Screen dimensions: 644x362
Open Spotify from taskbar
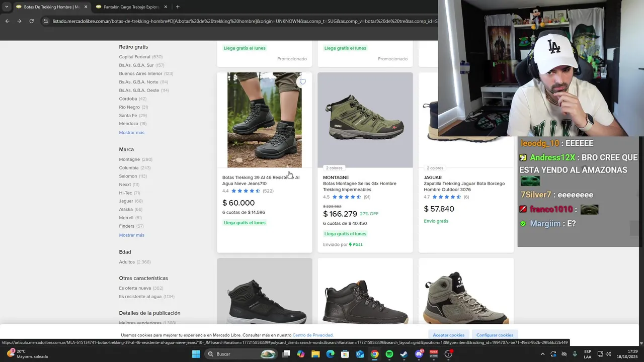tap(389, 354)
